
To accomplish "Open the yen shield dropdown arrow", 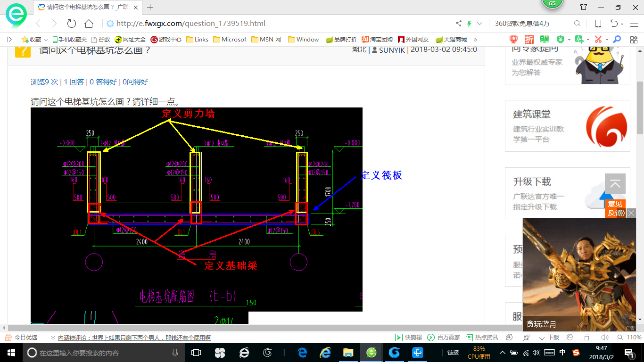I will [x=569, y=40].
